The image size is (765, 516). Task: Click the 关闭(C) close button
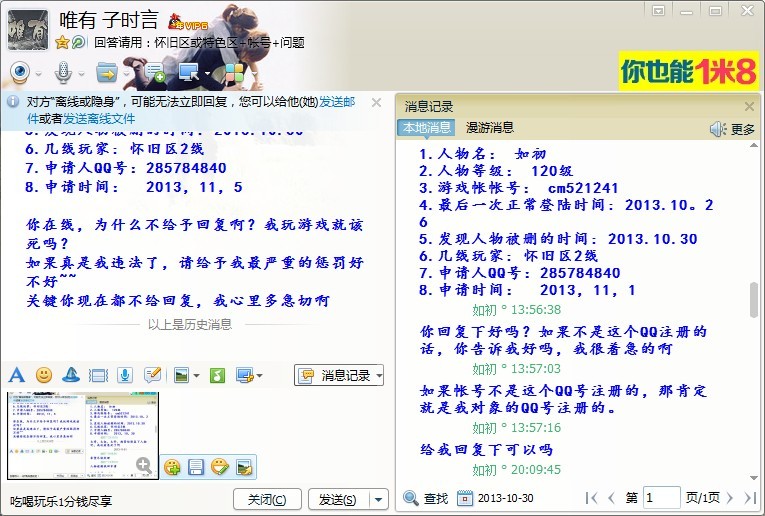[267, 499]
